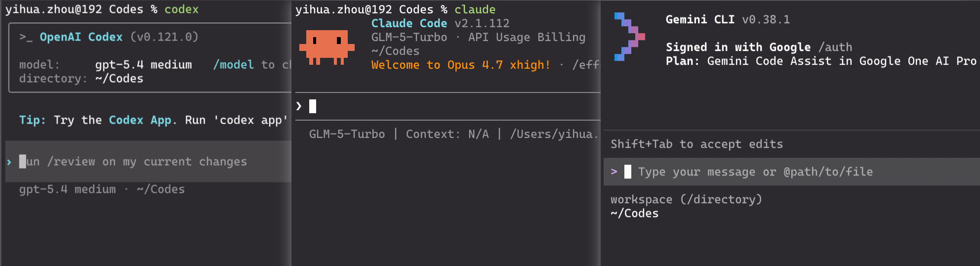The image size is (980, 266).
Task: Focus the Claude Code empty prompt line
Action: pos(445,106)
